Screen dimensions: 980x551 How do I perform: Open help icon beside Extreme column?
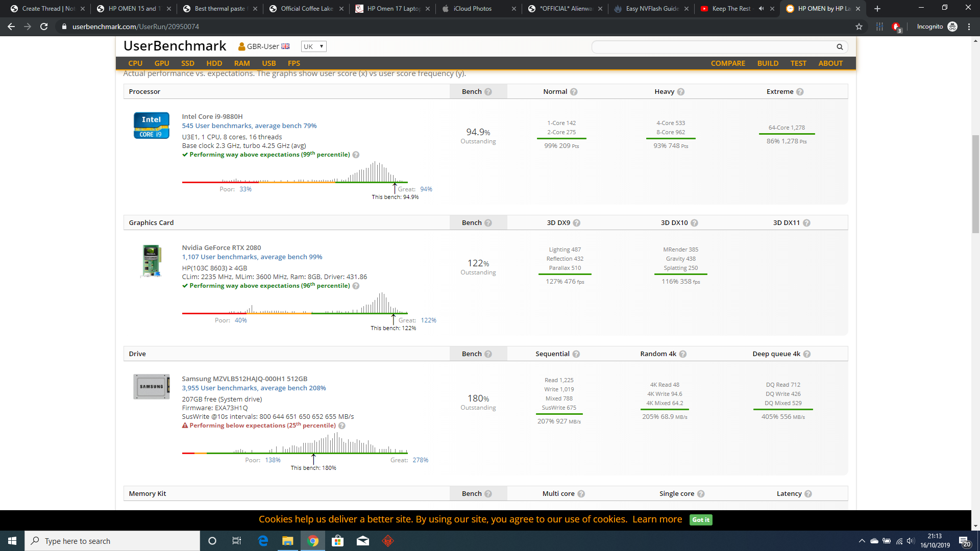pyautogui.click(x=800, y=92)
